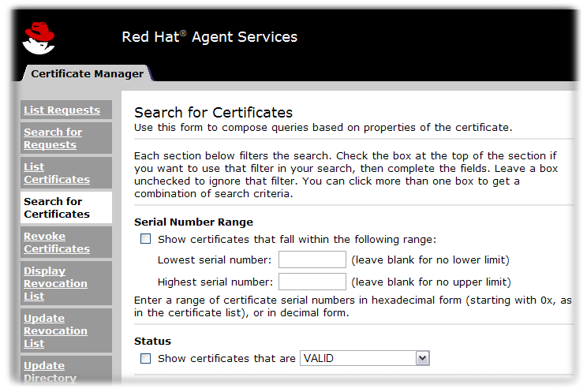Screen dimensions: 587x392
Task: Click the Lowest serial number field
Action: (312, 260)
